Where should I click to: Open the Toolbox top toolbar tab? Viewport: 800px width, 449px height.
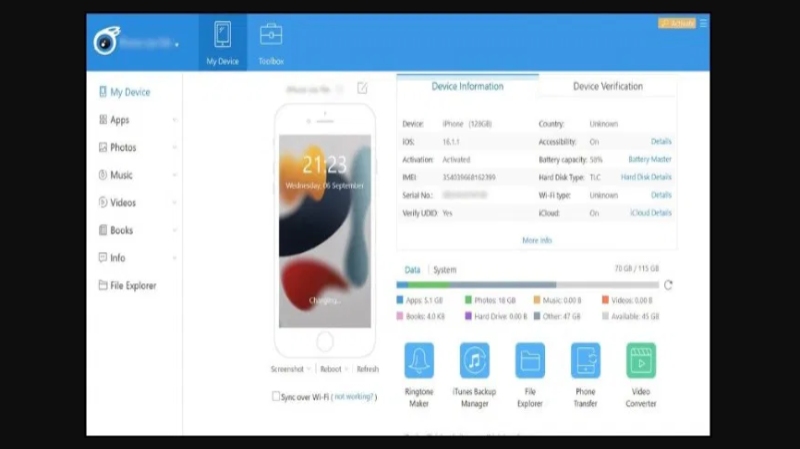click(271, 43)
